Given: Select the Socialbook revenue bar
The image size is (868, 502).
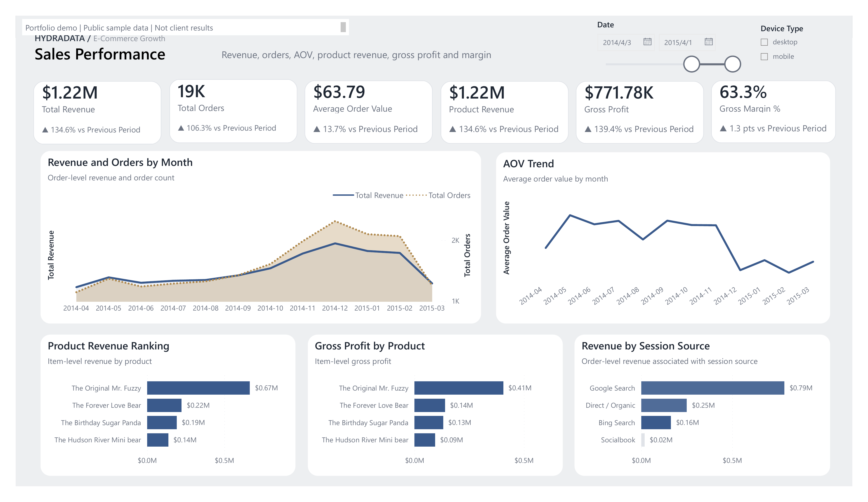Looking at the screenshot, I should [x=643, y=440].
